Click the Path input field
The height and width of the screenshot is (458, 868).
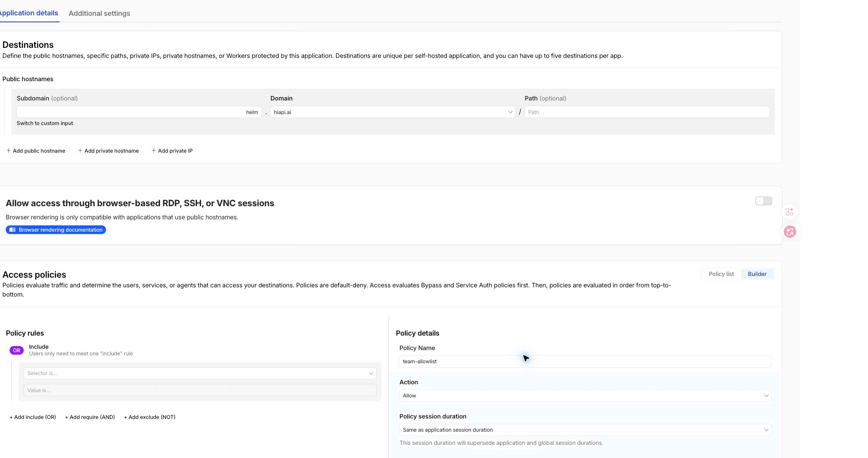click(x=647, y=112)
